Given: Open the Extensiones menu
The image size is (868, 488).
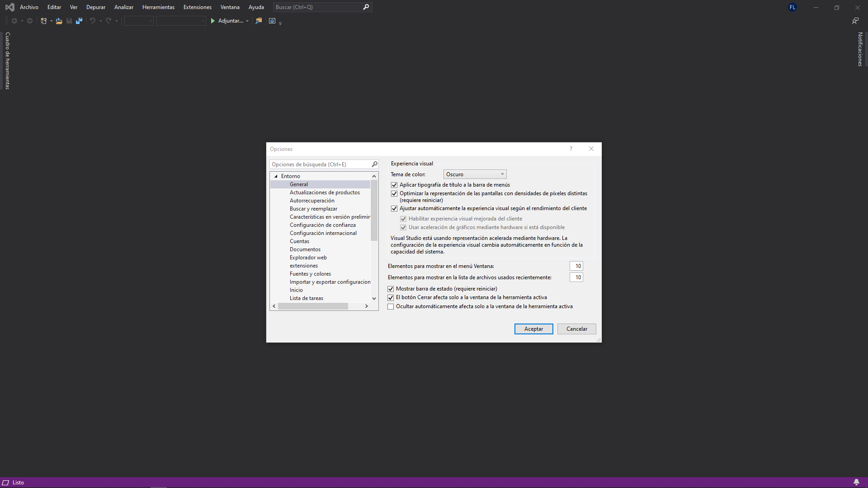Looking at the screenshot, I should [197, 7].
